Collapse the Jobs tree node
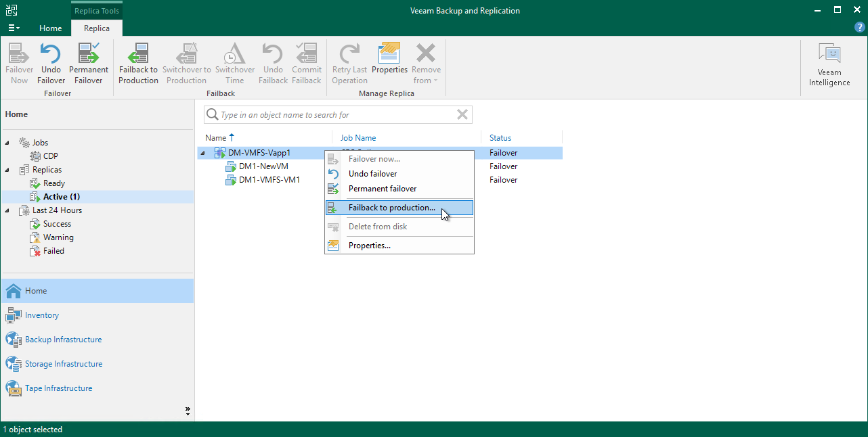 click(8, 143)
